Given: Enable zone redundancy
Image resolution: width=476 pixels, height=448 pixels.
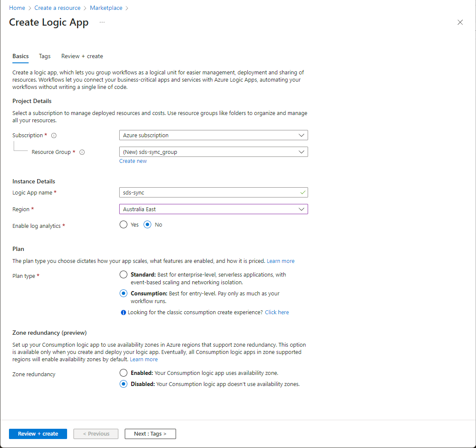Looking at the screenshot, I should pos(123,372).
